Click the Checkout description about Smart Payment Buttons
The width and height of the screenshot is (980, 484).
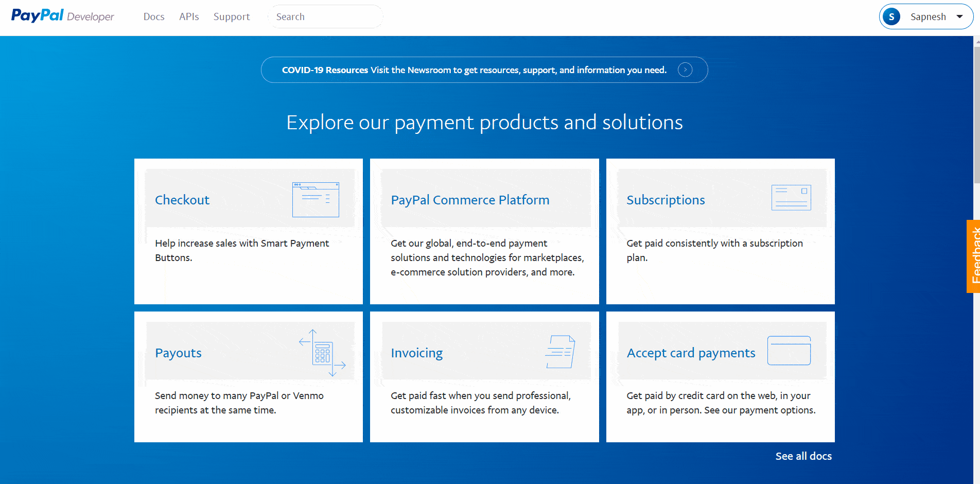coord(242,250)
